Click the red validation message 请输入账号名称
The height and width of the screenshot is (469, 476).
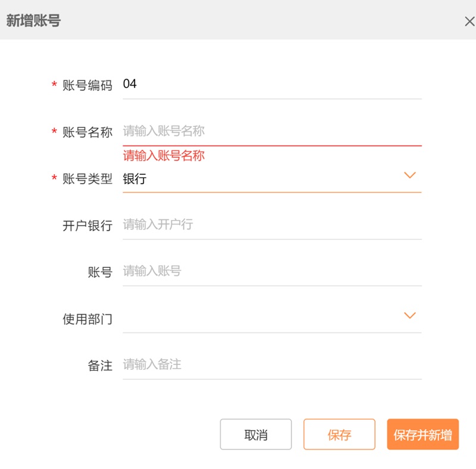click(164, 156)
